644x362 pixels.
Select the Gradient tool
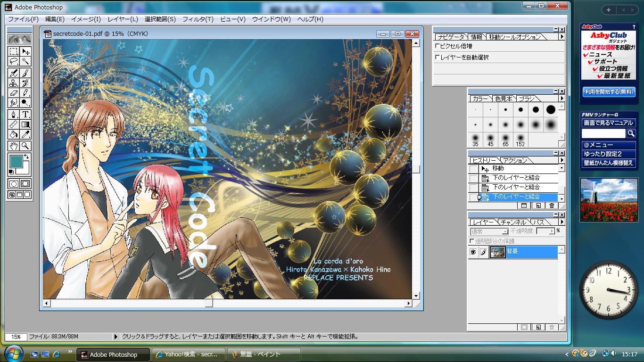pos(25,124)
